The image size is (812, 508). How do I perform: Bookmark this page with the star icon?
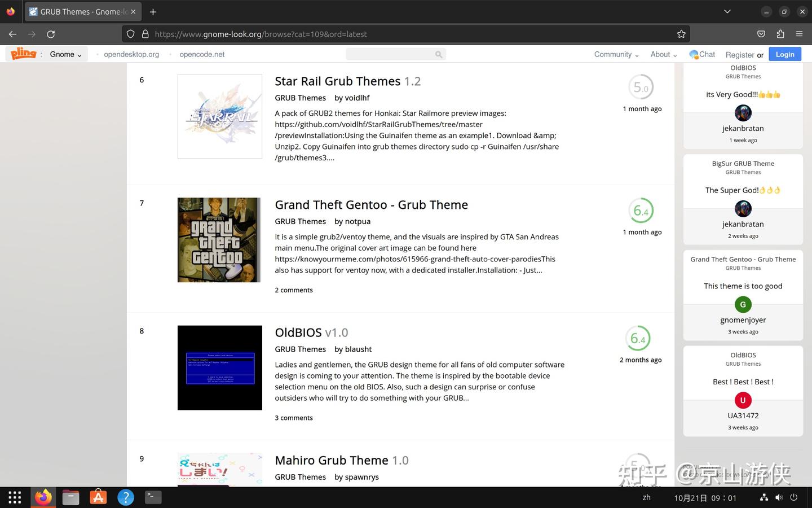pyautogui.click(x=681, y=34)
